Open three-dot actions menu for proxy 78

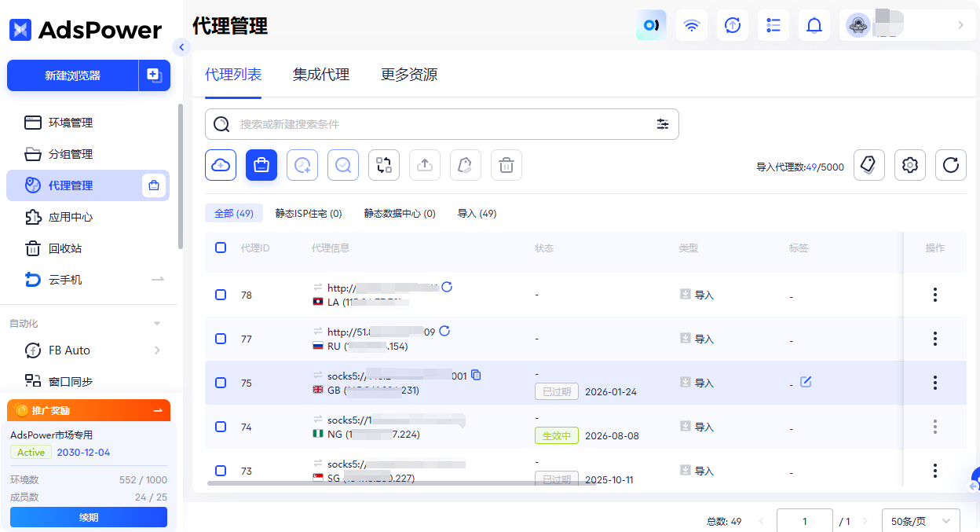[934, 295]
